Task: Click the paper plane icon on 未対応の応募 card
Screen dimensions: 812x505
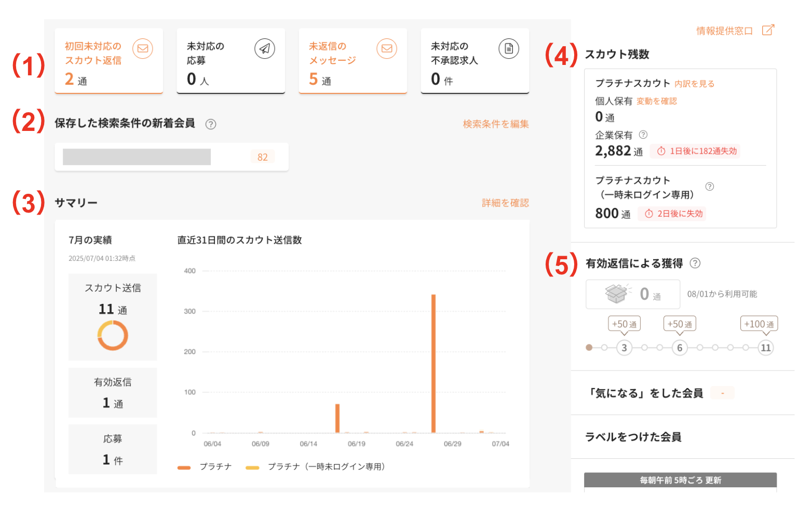Action: [265, 49]
